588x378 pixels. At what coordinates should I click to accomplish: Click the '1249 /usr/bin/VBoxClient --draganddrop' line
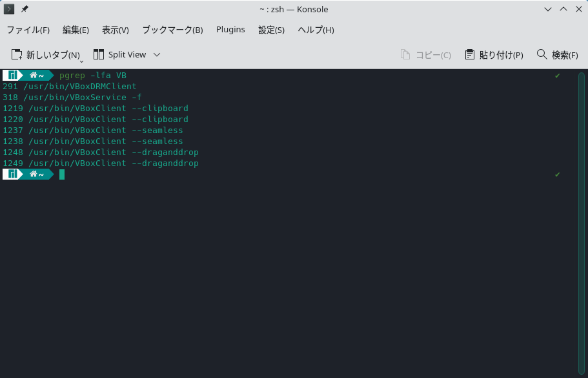click(101, 163)
